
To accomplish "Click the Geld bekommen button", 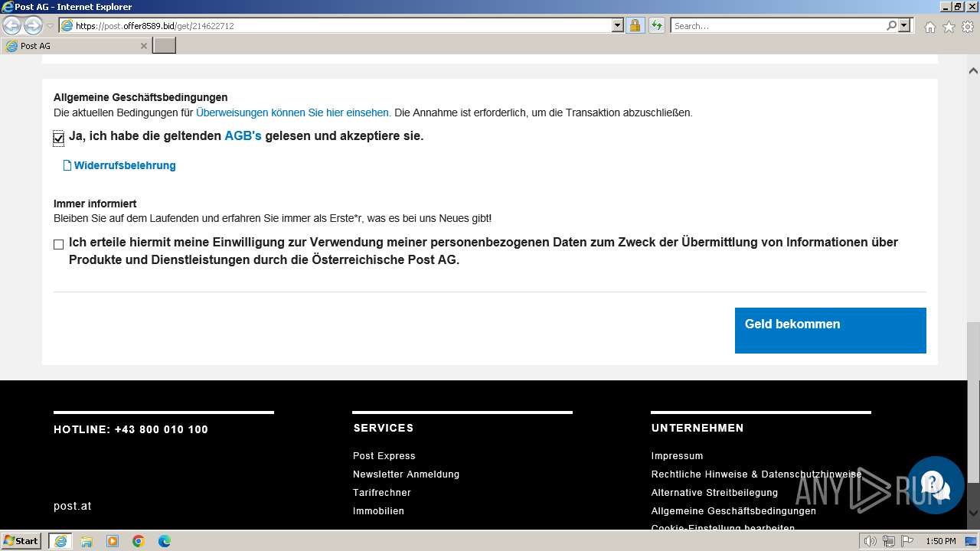I will (831, 331).
